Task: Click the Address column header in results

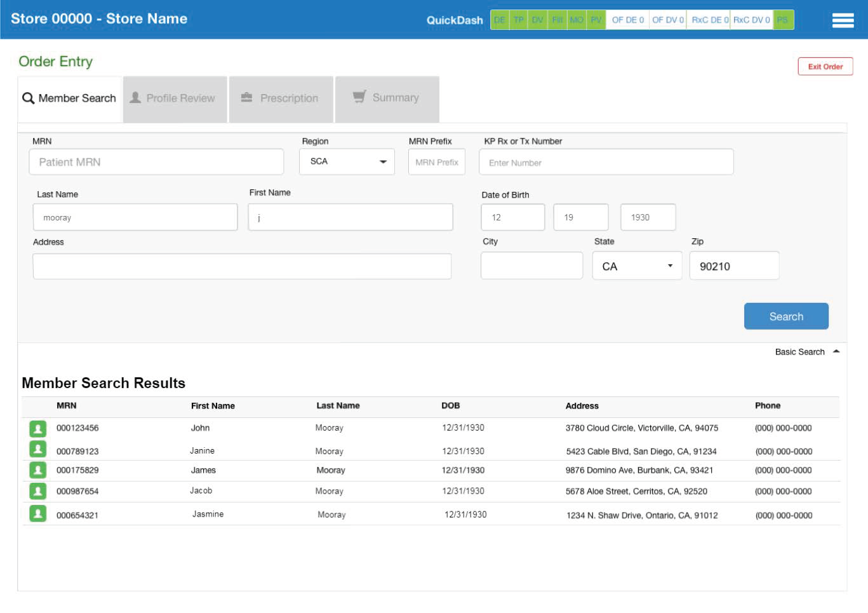Action: (x=582, y=406)
